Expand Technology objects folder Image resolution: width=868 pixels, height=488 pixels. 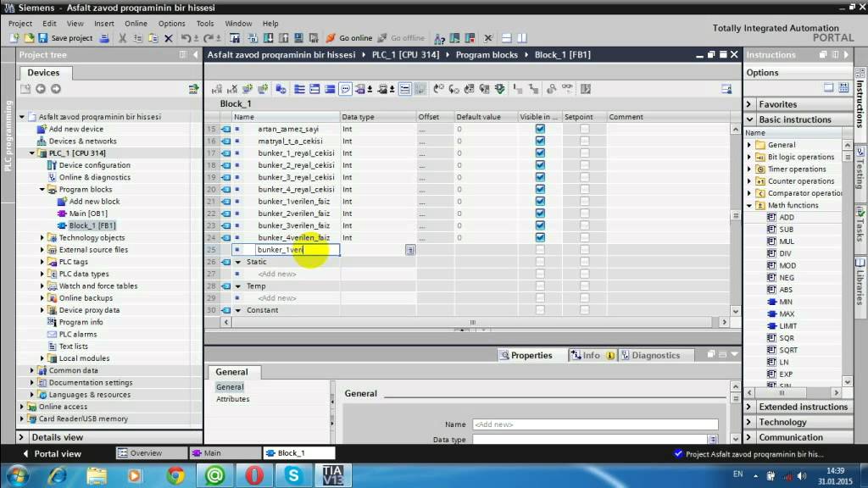pos(42,238)
